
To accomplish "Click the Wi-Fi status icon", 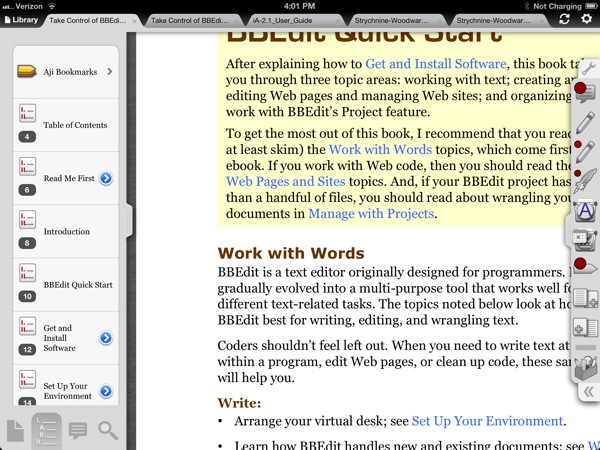I will tap(52, 6).
